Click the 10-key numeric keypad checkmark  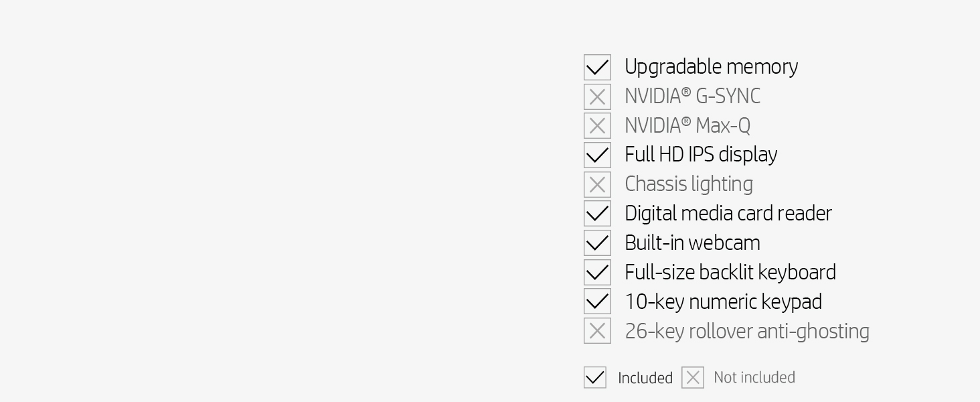[597, 301]
